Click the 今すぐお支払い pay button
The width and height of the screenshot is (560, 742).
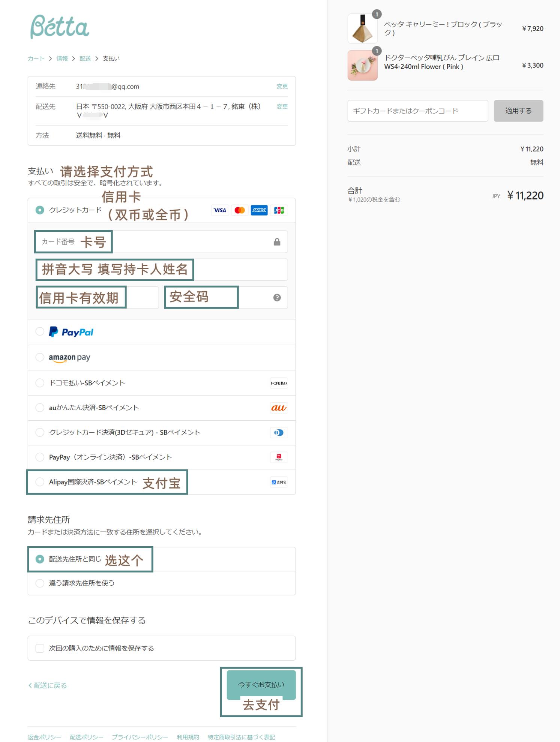coord(261,685)
